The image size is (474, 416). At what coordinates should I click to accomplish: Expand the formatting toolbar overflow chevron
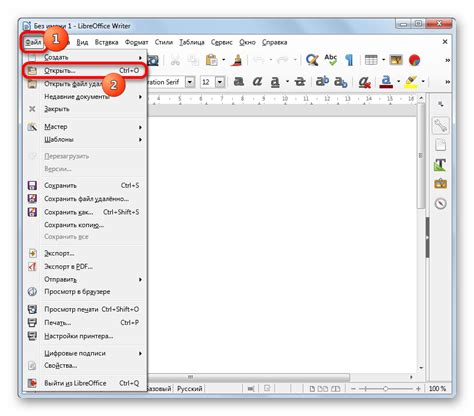(x=447, y=82)
